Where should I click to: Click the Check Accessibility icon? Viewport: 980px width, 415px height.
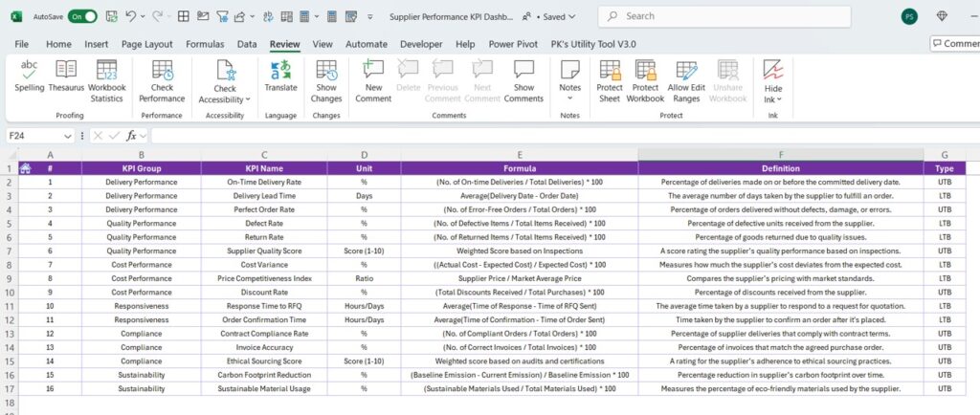point(225,71)
